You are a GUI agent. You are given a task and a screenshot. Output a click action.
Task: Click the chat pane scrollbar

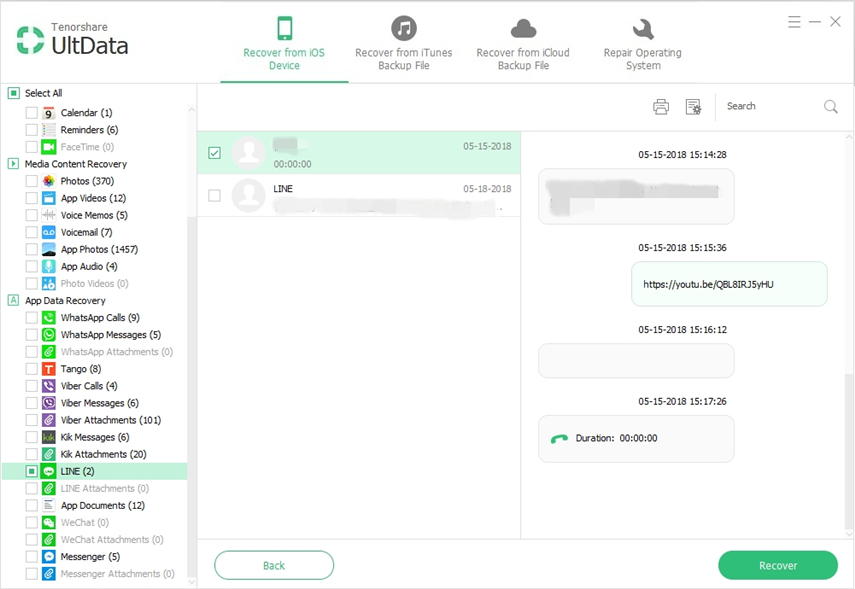[849, 450]
